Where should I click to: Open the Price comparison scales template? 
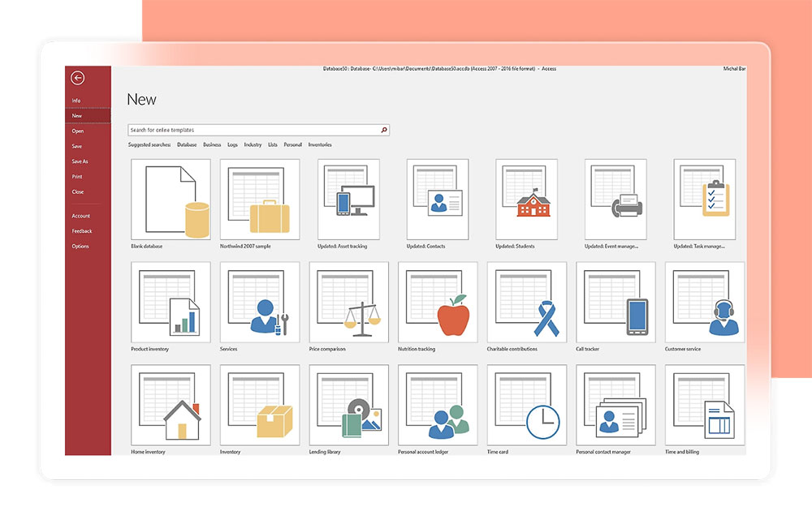click(x=348, y=302)
